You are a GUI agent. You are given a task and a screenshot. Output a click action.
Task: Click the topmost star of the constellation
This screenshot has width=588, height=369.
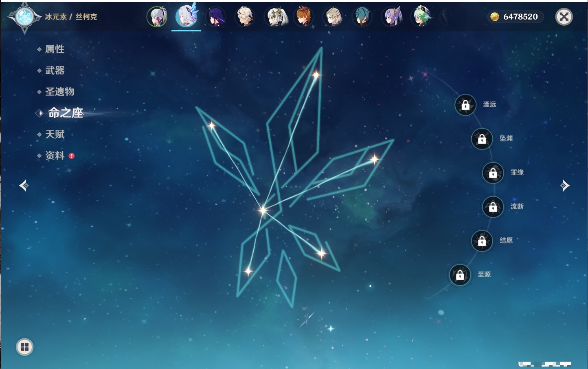click(x=316, y=75)
